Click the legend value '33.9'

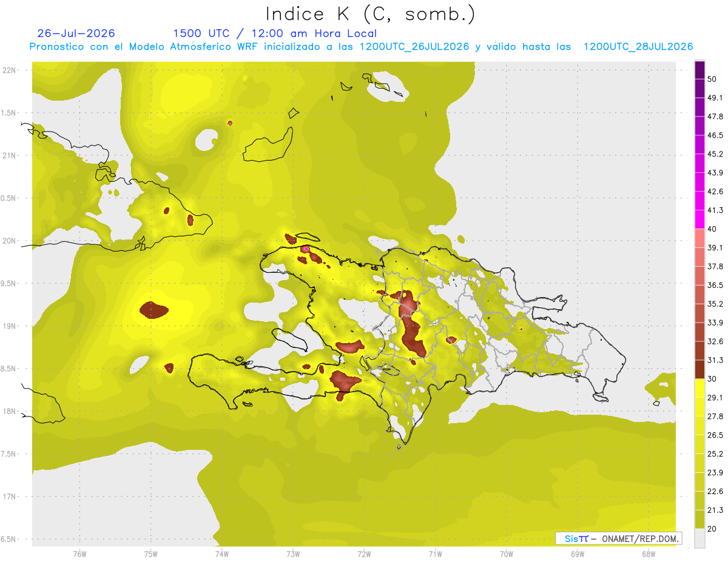[715, 323]
